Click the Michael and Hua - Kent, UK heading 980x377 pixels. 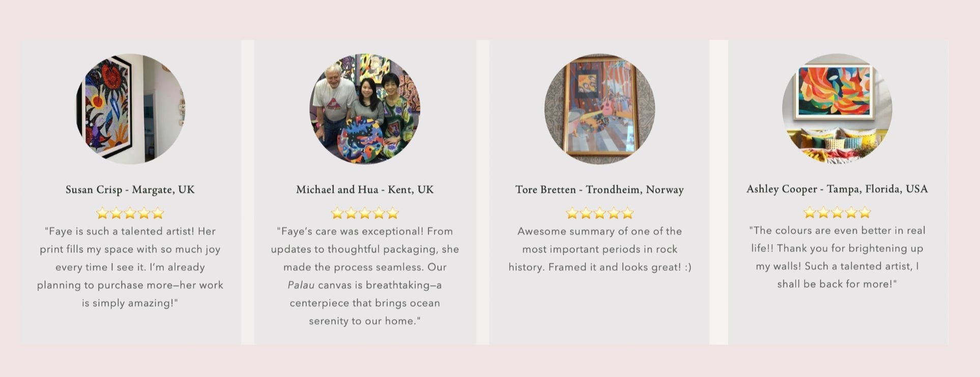pyautogui.click(x=365, y=190)
